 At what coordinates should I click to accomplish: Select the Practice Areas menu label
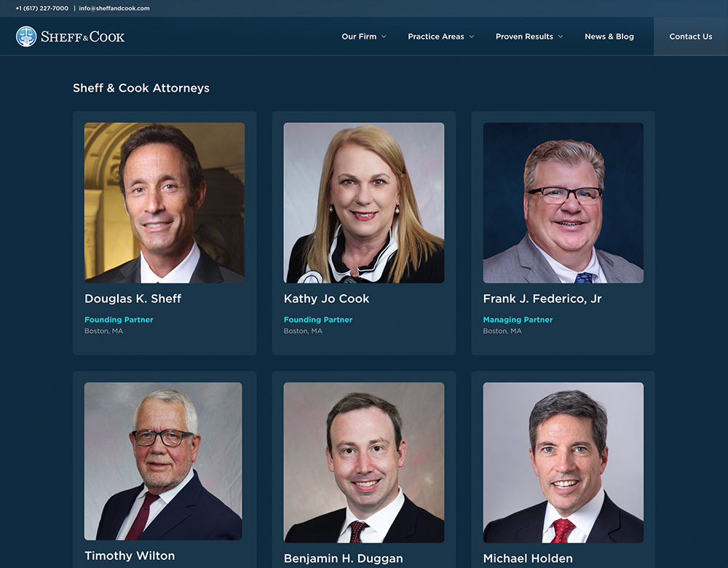tap(436, 36)
